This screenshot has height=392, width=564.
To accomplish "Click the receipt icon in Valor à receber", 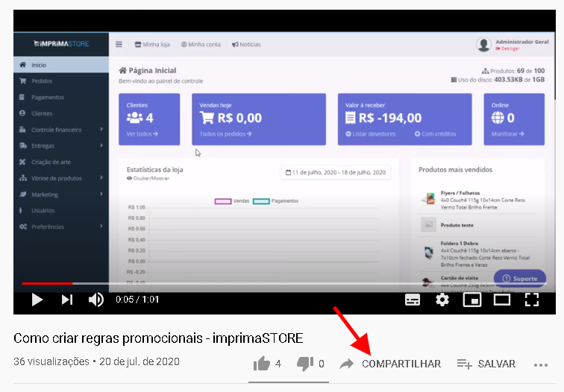I will [x=351, y=118].
